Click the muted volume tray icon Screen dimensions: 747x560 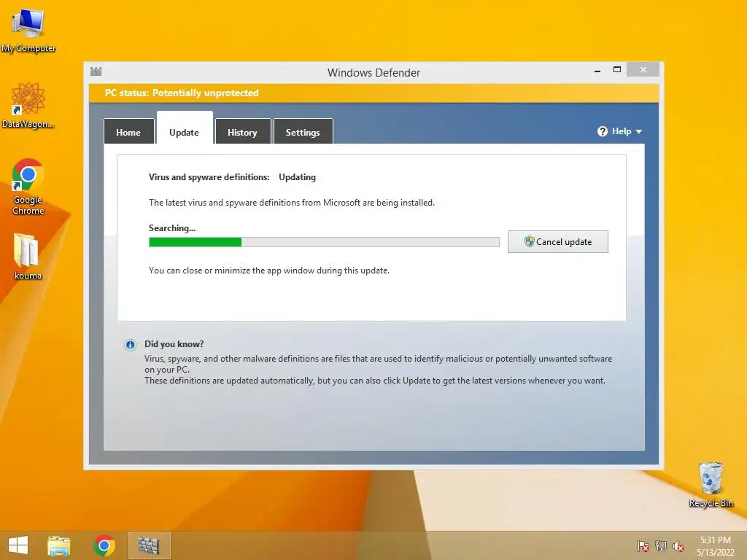(x=678, y=546)
